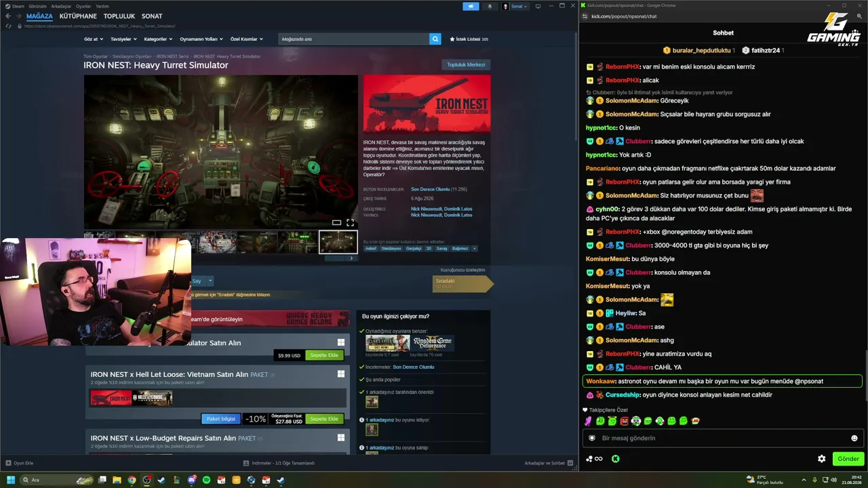
Task: Open the Tavsiyeler dropdown menu
Action: click(123, 39)
